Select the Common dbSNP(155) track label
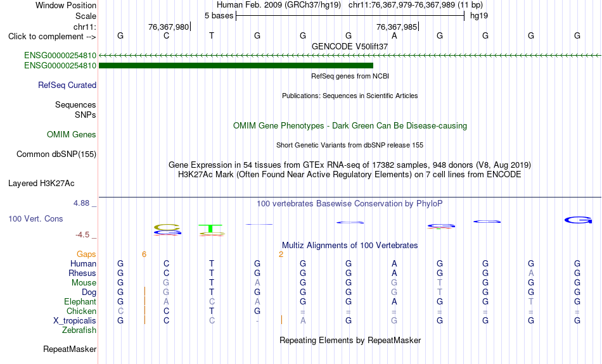Screen dimensions: 602x364 pos(56,154)
